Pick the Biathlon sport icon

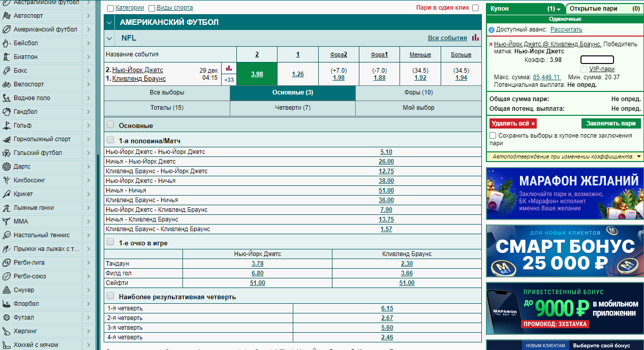[x=7, y=57]
